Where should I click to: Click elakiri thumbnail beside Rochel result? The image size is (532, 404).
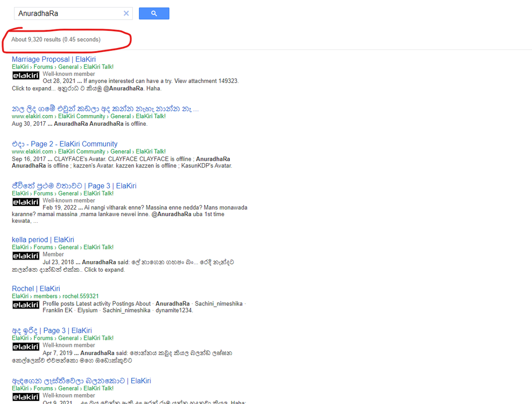pos(26,305)
